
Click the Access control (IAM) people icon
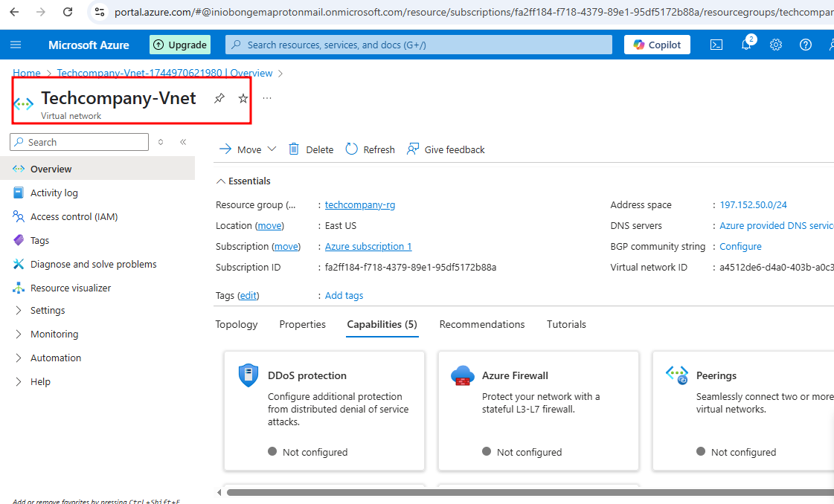coord(19,216)
